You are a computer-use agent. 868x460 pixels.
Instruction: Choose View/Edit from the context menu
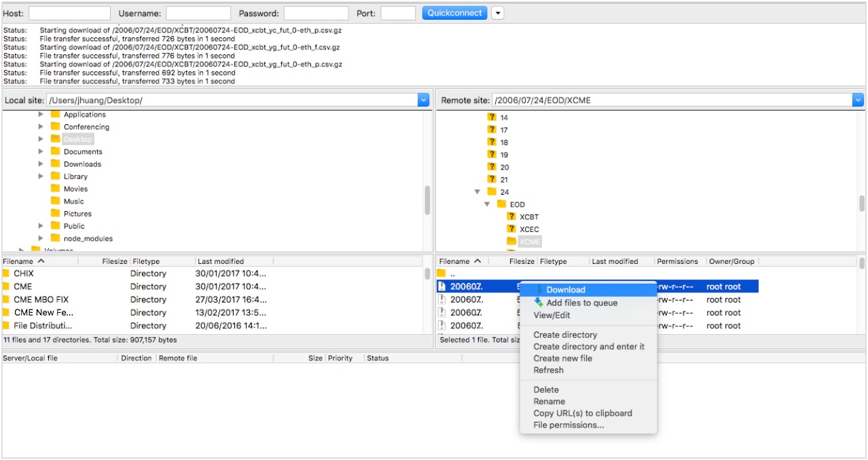coord(551,315)
